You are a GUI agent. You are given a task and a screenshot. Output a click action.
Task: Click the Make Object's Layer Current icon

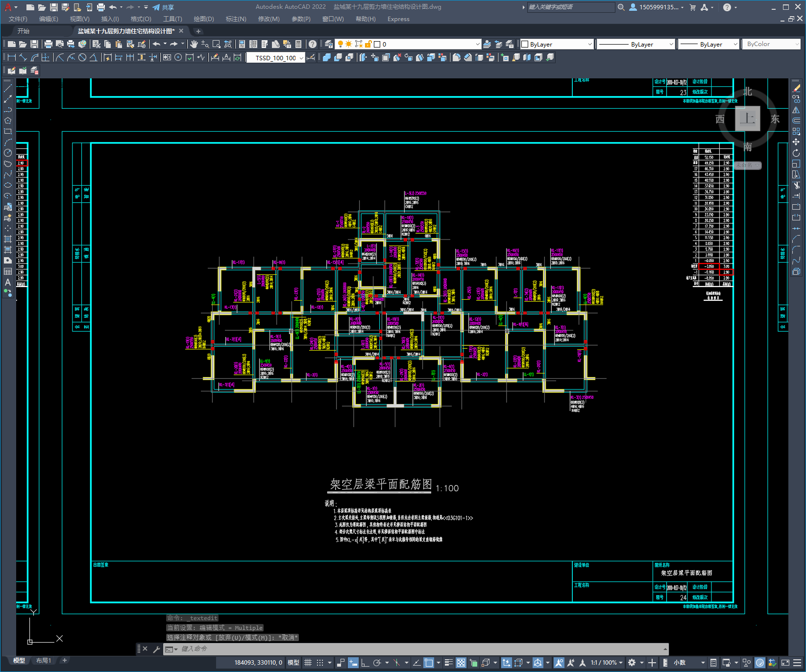coord(487,44)
